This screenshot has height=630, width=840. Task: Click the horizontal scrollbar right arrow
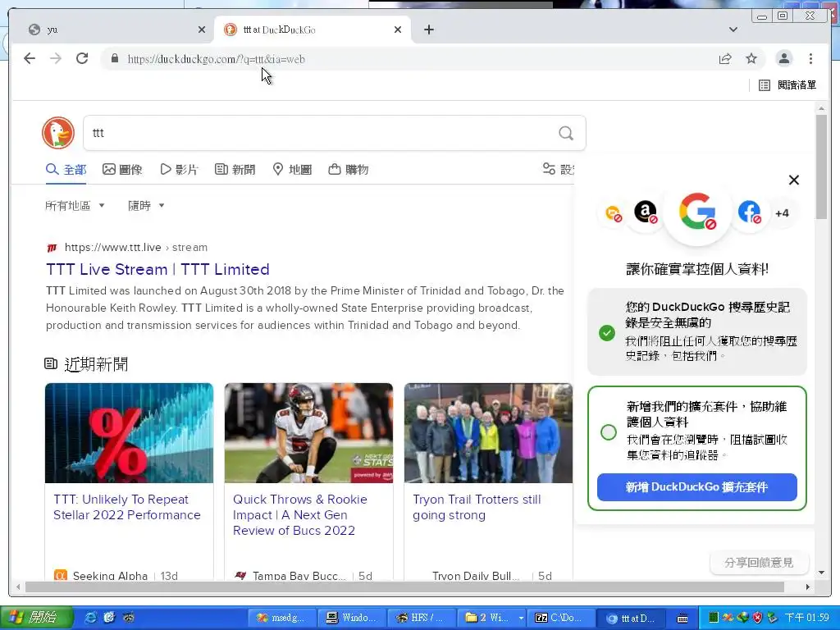coord(808,587)
